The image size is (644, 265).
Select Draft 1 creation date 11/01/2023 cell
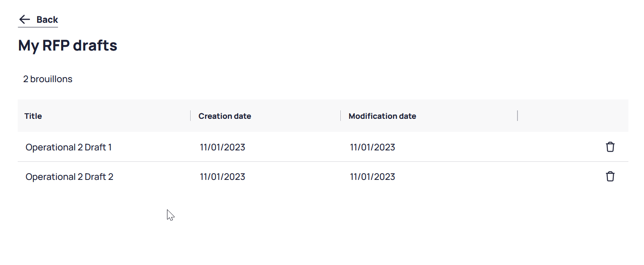223,147
